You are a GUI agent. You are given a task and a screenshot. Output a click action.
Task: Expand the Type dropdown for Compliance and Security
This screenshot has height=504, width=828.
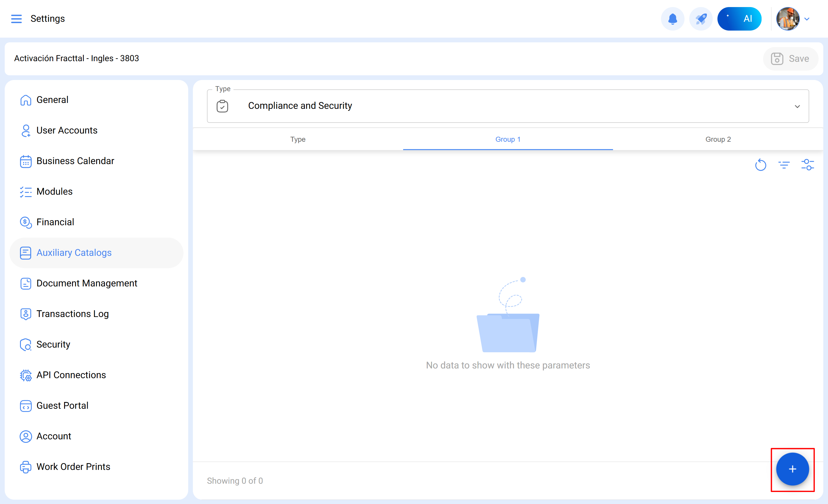coord(797,106)
